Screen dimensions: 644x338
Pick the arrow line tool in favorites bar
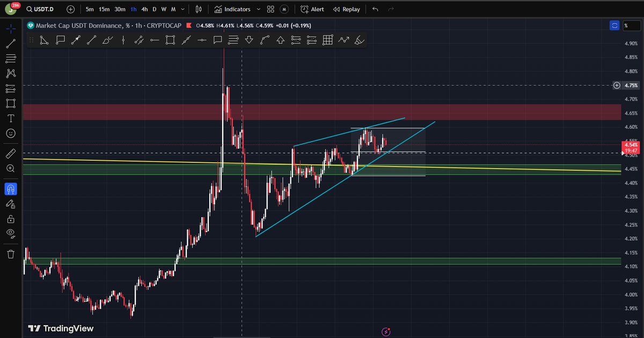click(76, 39)
